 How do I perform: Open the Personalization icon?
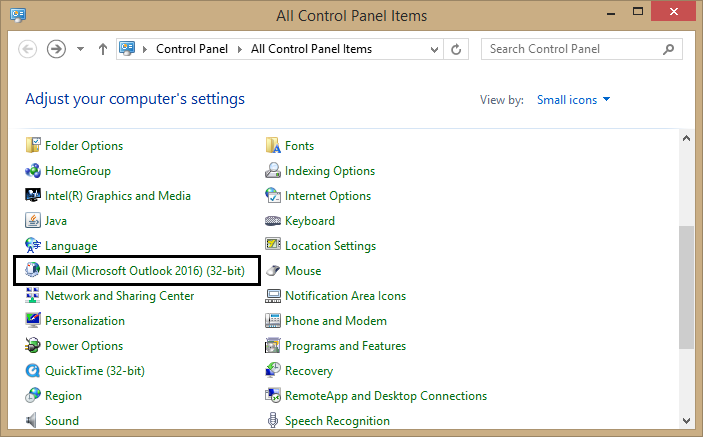point(33,320)
